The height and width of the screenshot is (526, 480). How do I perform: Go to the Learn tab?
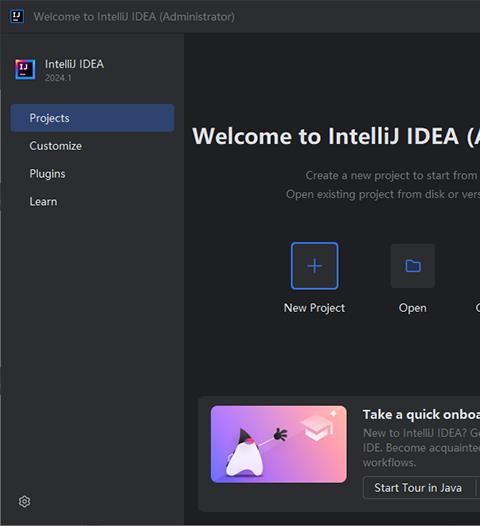pos(92,202)
